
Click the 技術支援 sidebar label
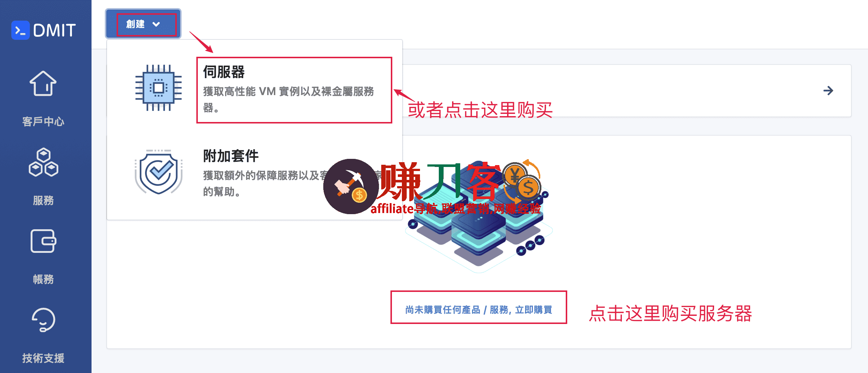[x=43, y=358]
